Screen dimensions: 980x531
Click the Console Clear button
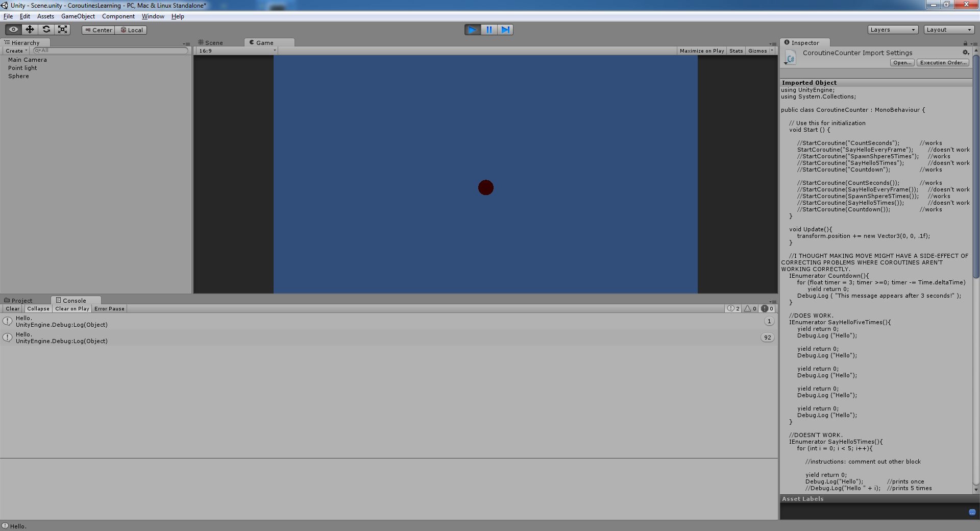pyautogui.click(x=13, y=309)
